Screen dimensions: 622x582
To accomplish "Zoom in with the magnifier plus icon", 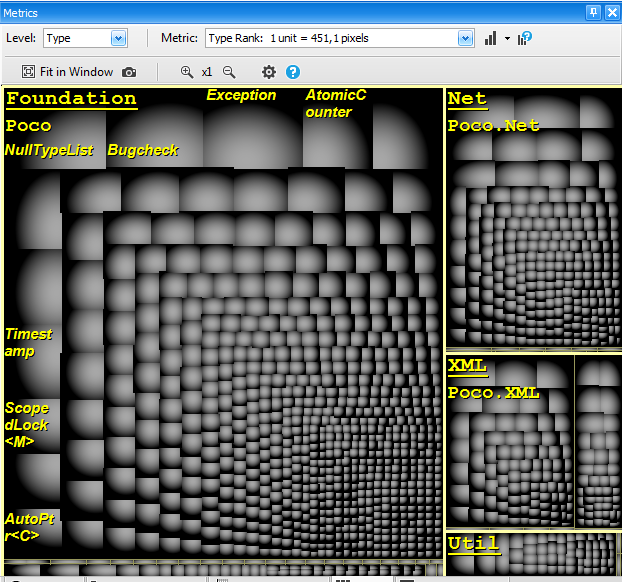I will tap(187, 72).
